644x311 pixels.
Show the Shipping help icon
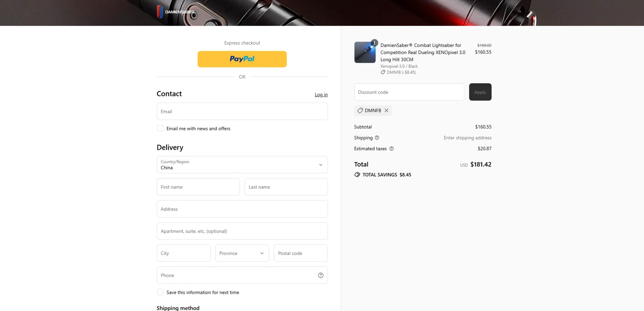377,138
